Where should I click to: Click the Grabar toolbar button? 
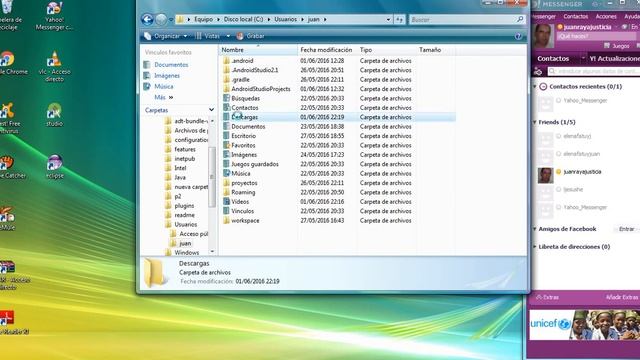[x=251, y=36]
